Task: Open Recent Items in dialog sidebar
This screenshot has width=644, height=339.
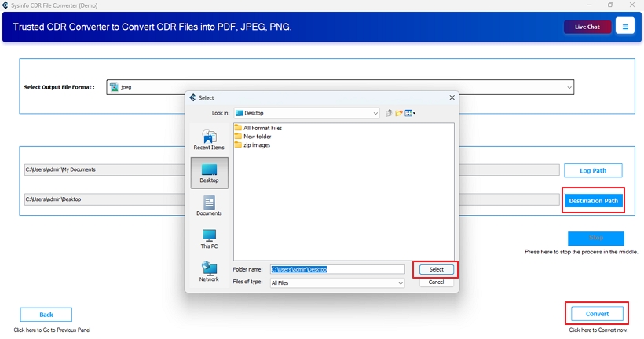Action: (x=209, y=140)
